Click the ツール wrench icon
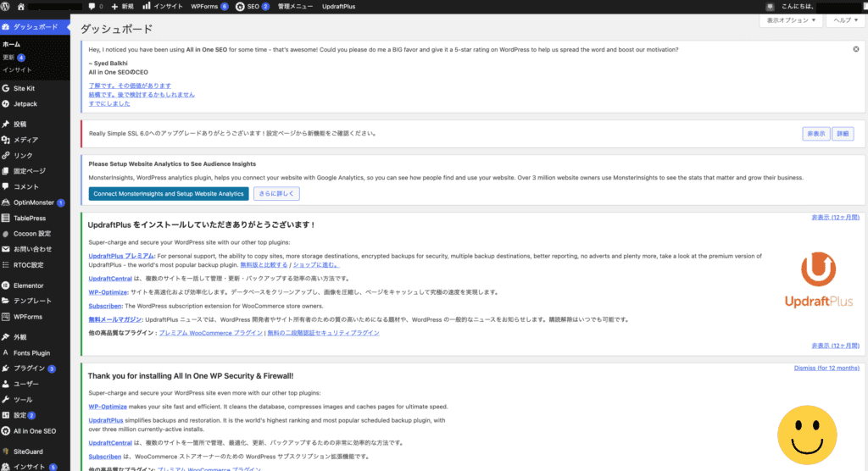868x471 pixels. (x=6, y=399)
